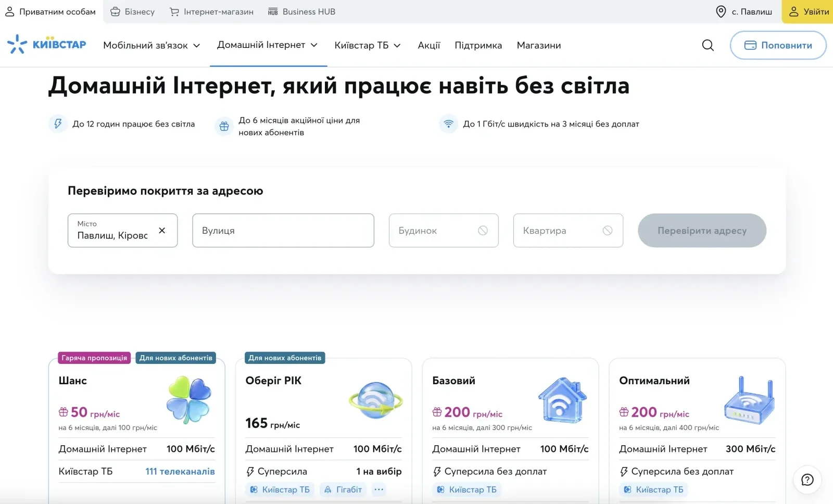This screenshot has width=833, height=504.
Task: Switch to Приватним особам tab
Action: (x=51, y=11)
